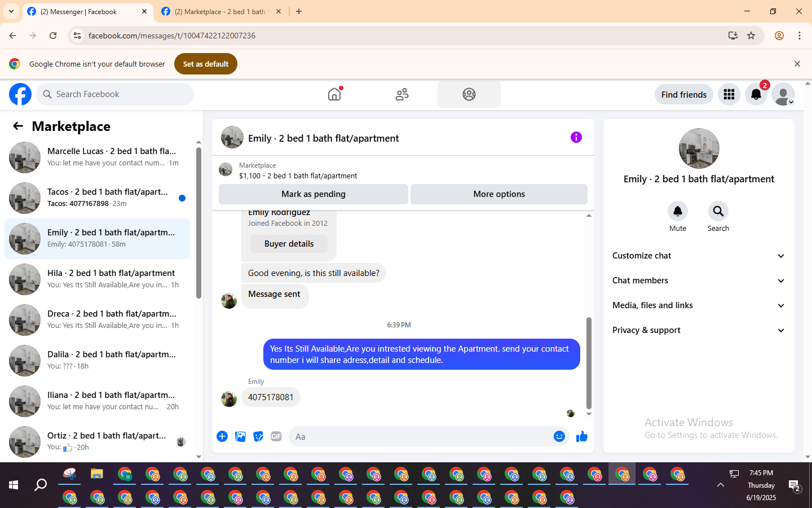Show hidden system tray icons
812x508 pixels.
point(721,485)
